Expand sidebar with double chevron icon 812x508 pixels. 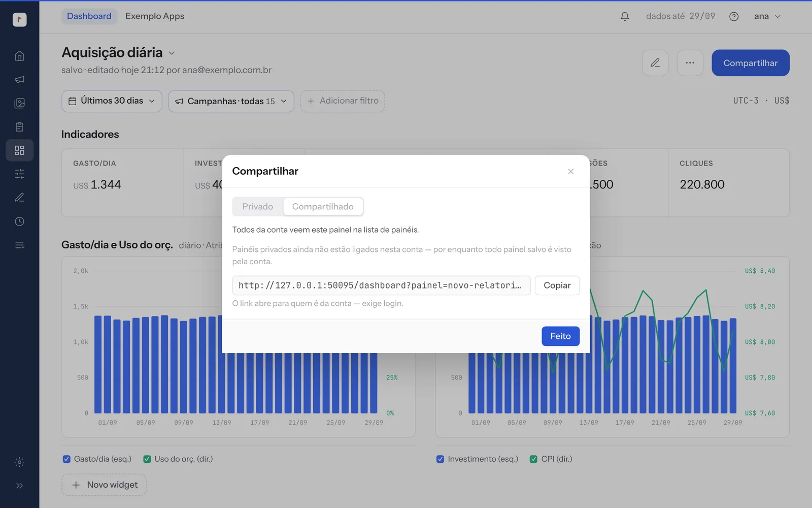(19, 486)
